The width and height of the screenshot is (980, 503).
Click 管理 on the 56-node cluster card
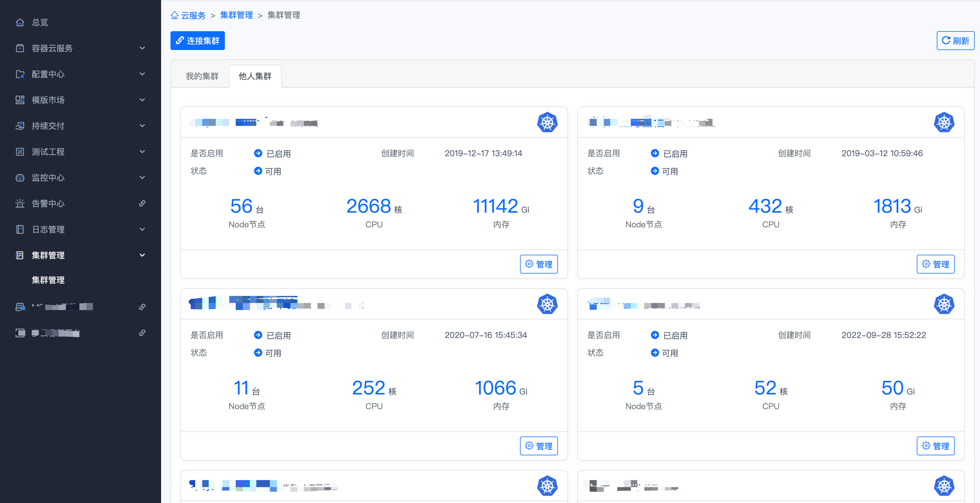[539, 264]
